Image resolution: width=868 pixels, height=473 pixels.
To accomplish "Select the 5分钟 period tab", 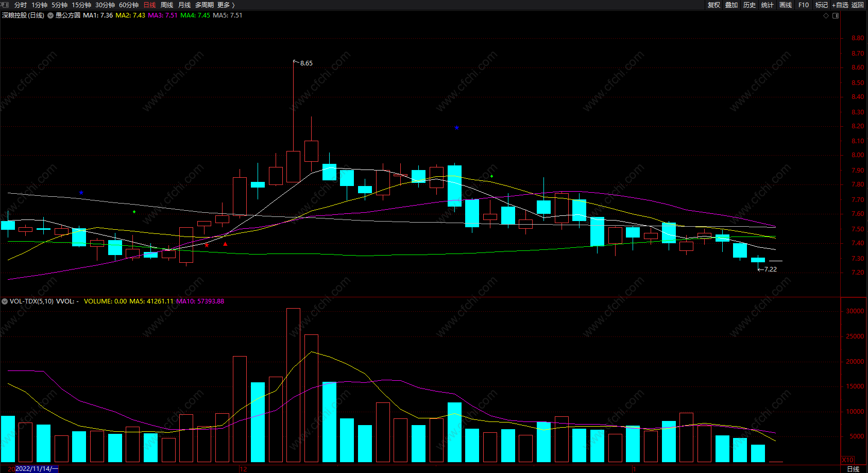I will pyautogui.click(x=59, y=5).
